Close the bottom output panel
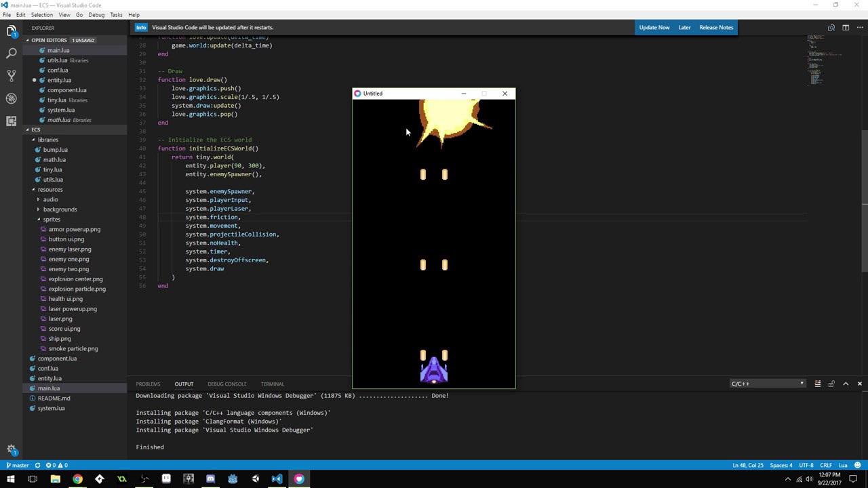This screenshot has height=488, width=868. (x=860, y=384)
